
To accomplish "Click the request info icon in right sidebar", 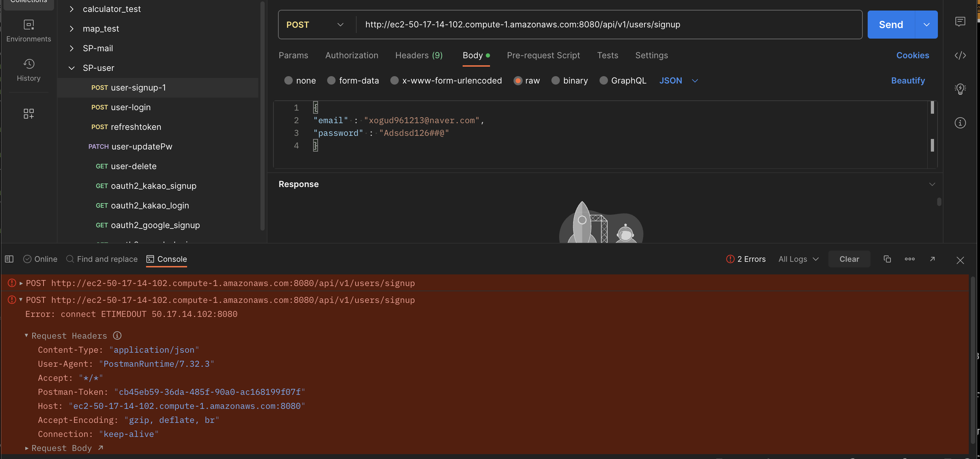I will [x=960, y=123].
